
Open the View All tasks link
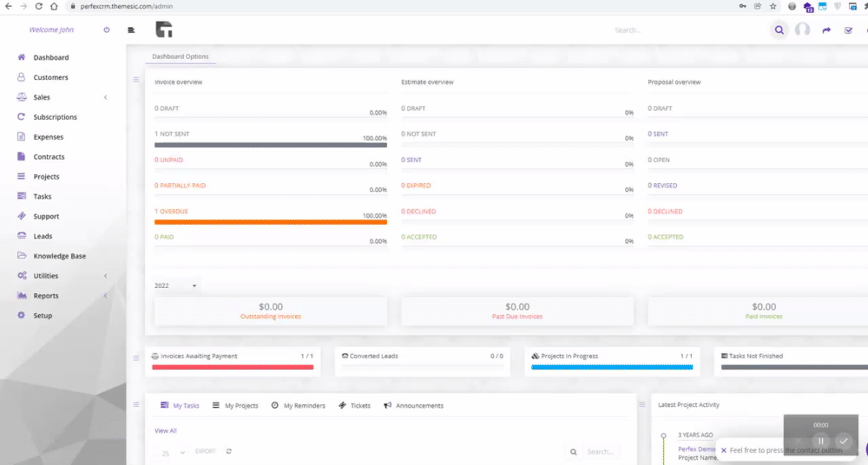tap(166, 430)
